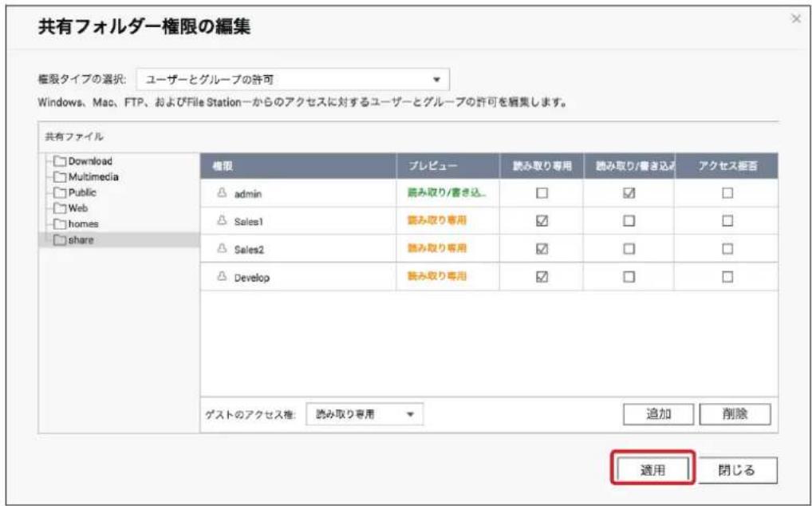This screenshot has height=506, width=812.
Task: Select the share folder label in tree
Action: (81, 240)
